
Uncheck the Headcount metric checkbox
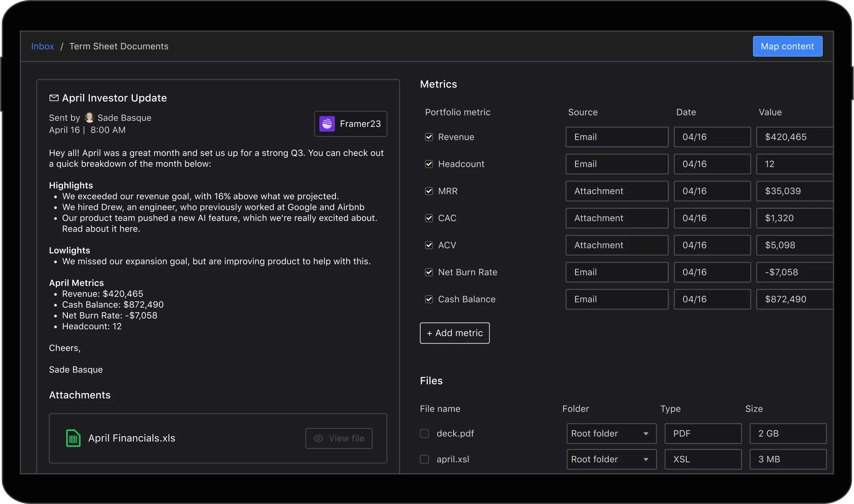pos(429,164)
